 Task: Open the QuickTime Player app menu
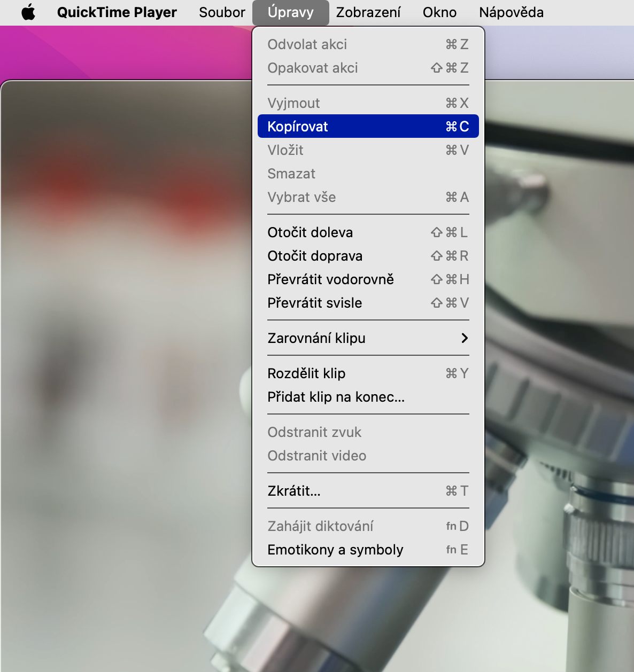pos(117,12)
